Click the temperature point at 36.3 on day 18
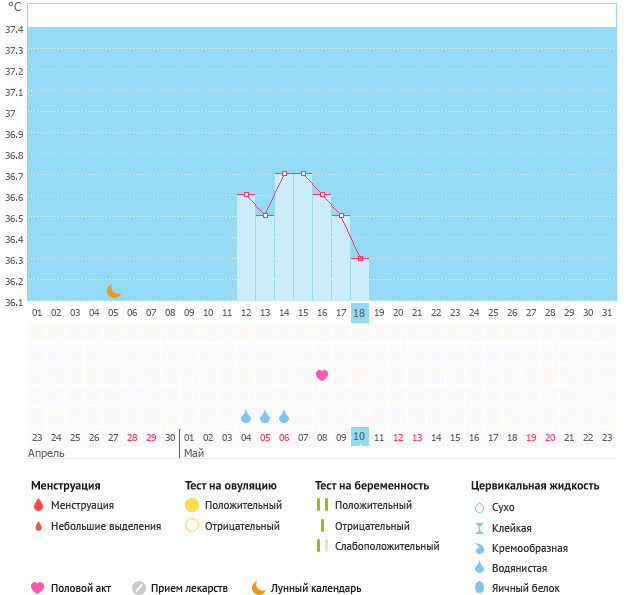 (360, 258)
